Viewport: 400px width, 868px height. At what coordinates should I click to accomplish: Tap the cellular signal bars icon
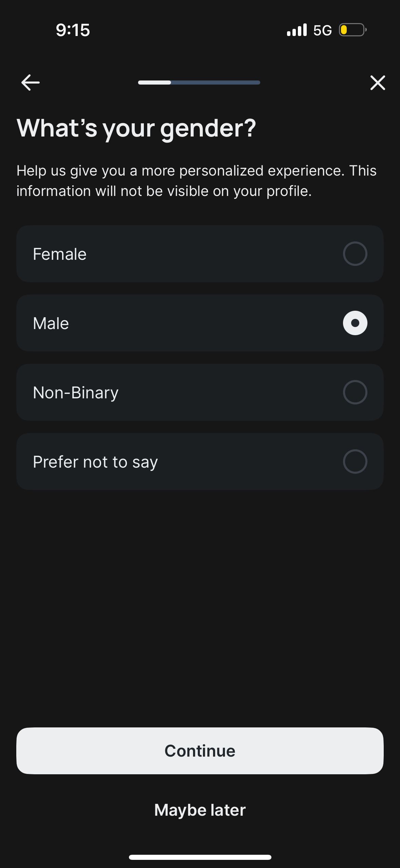tap(297, 30)
